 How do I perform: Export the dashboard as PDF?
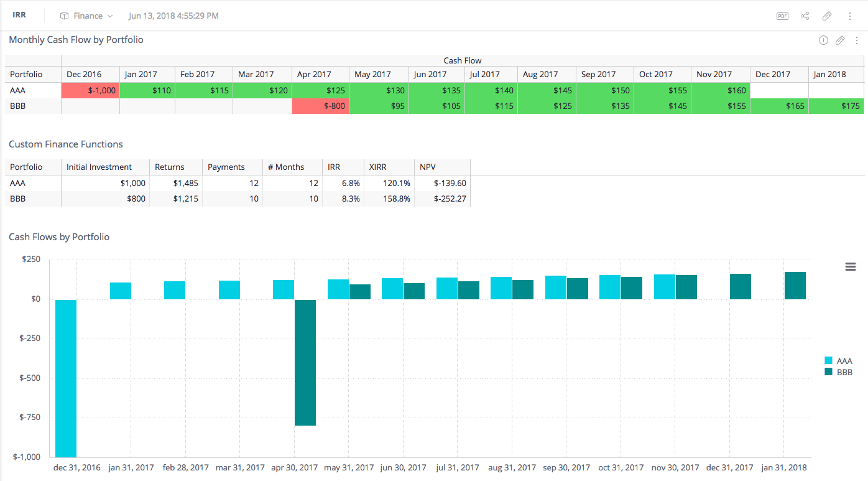782,16
